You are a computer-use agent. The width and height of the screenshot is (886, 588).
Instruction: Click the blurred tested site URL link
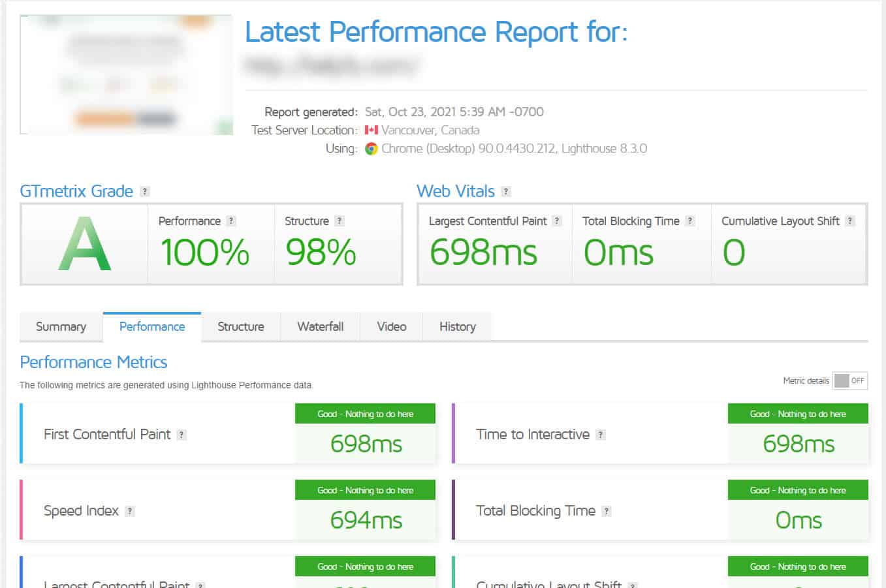click(x=331, y=65)
